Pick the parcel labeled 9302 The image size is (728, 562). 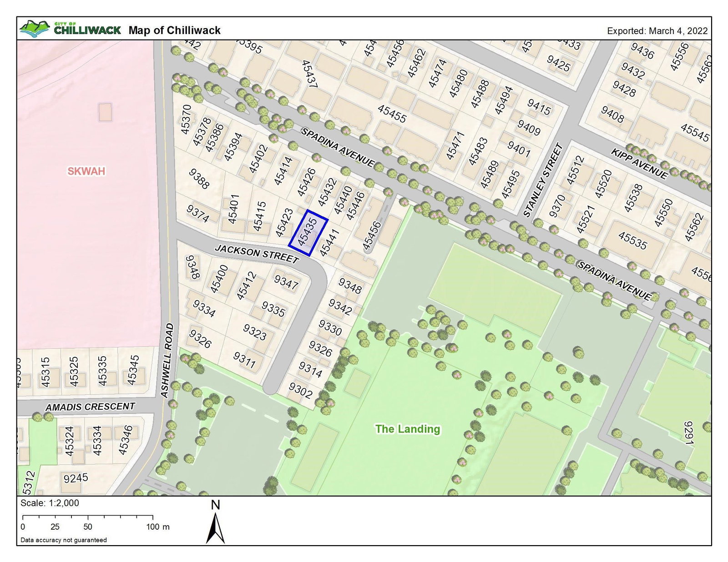301,391
